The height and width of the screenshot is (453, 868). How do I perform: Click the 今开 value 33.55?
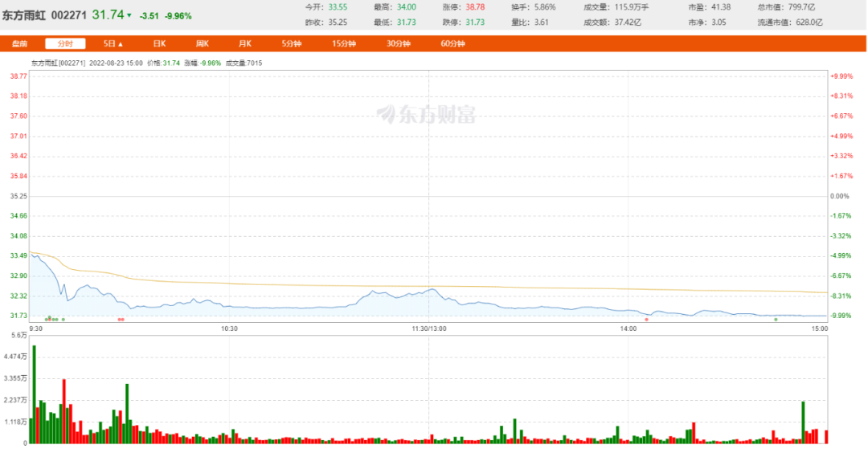click(338, 7)
